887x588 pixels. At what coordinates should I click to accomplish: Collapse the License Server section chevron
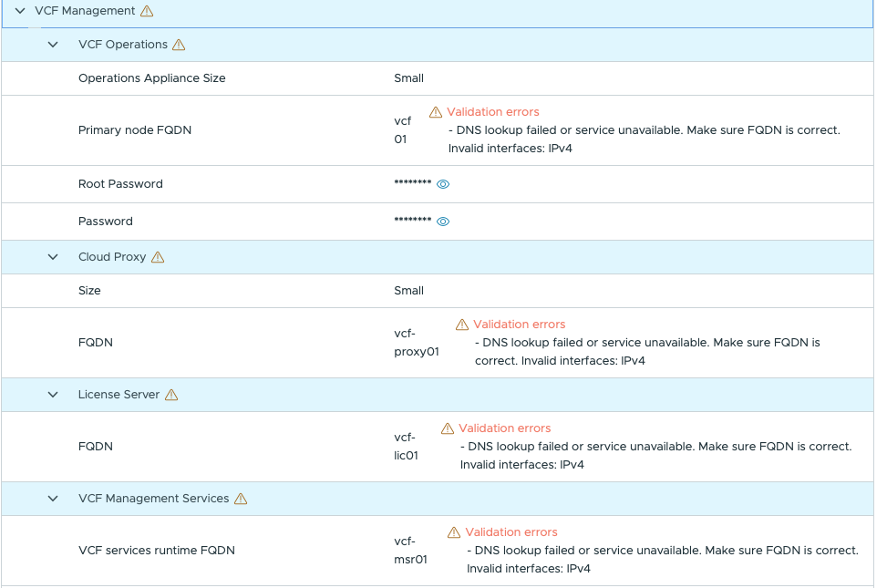click(x=53, y=395)
